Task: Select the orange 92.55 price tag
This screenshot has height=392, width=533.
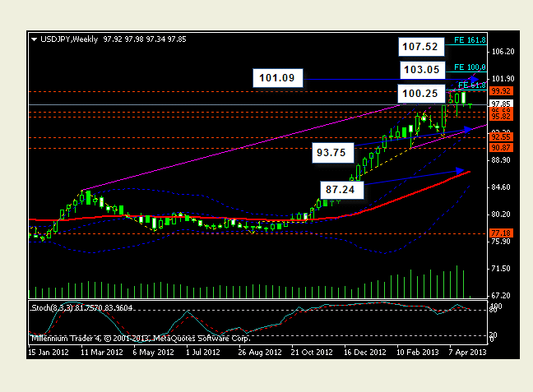Action: coord(479,137)
